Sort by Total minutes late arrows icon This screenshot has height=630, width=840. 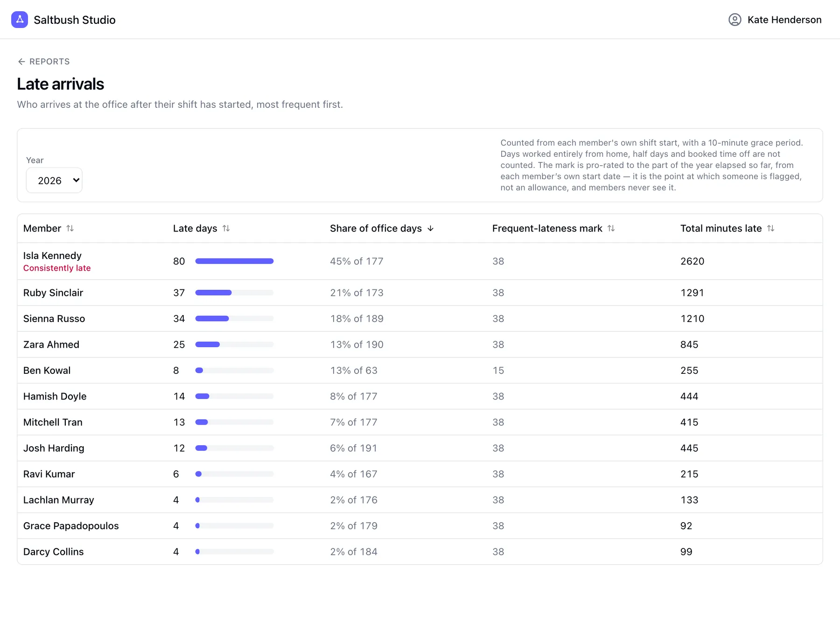pyautogui.click(x=770, y=228)
